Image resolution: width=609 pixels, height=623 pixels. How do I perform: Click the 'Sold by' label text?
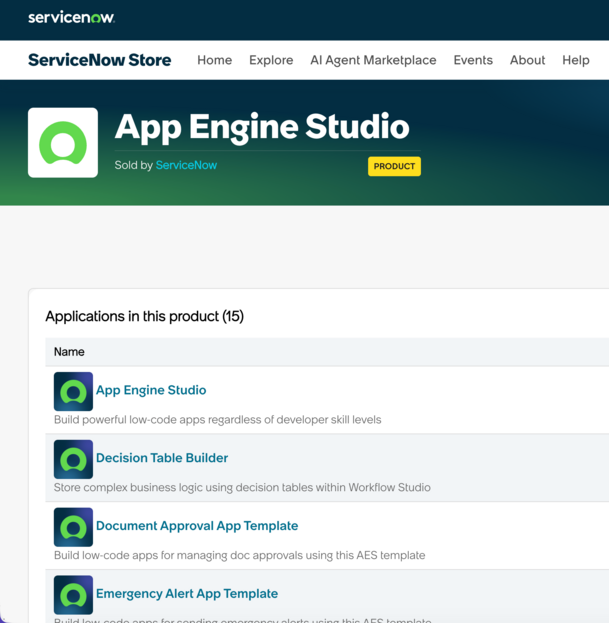click(x=133, y=165)
